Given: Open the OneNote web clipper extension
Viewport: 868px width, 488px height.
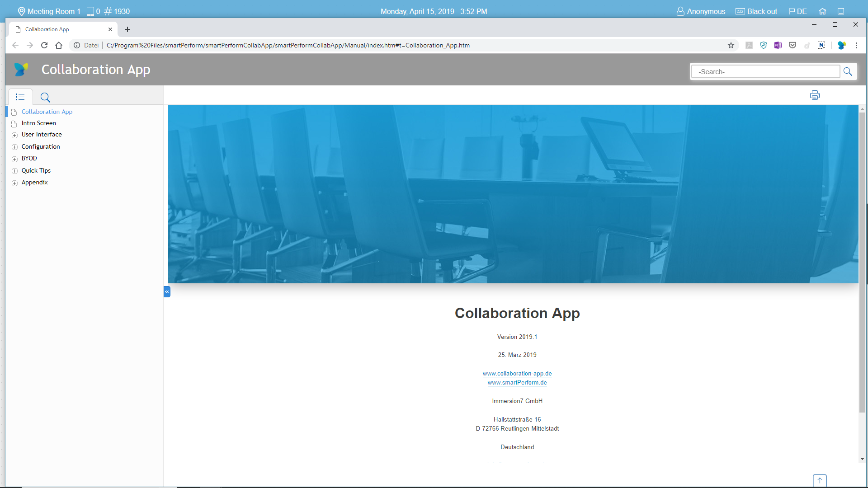Looking at the screenshot, I should coord(778,45).
